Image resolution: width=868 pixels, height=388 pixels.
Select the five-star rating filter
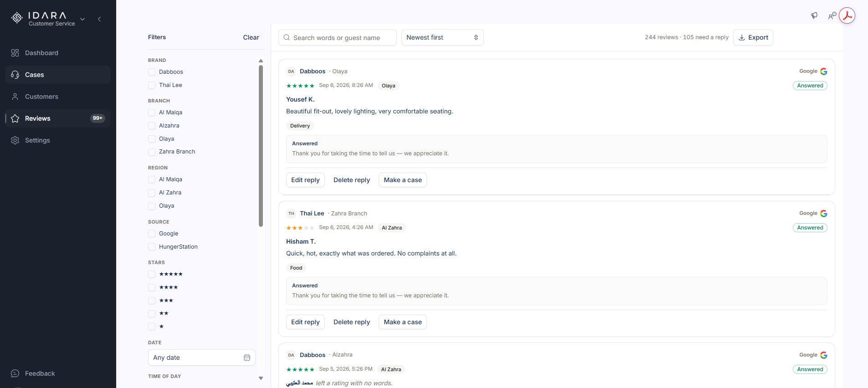coord(152,274)
